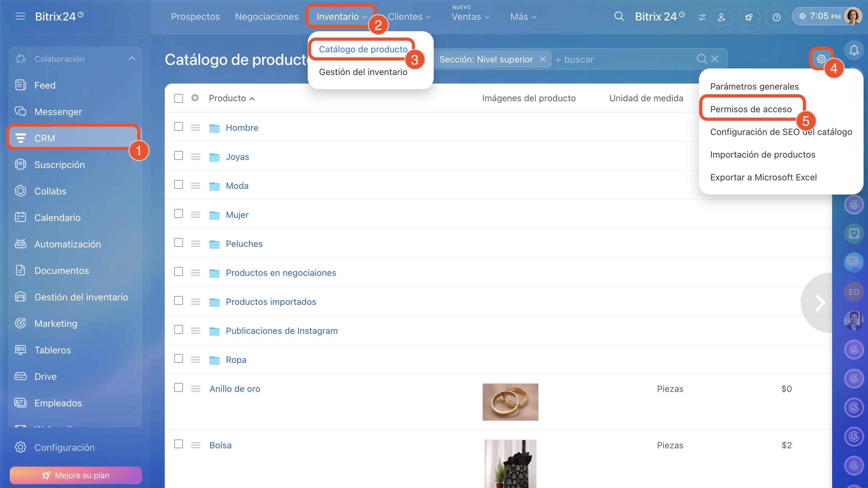The image size is (868, 488).
Task: Check the box for Hombre folder
Action: click(178, 127)
